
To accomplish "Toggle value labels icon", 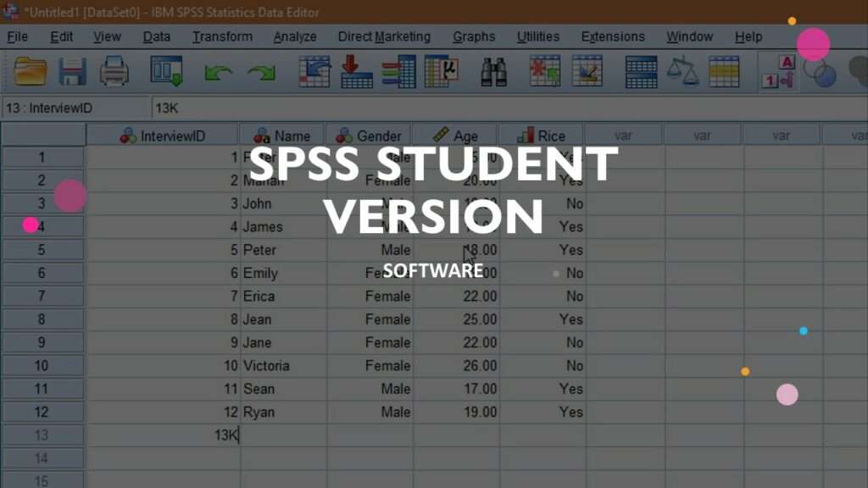I will 778,71.
